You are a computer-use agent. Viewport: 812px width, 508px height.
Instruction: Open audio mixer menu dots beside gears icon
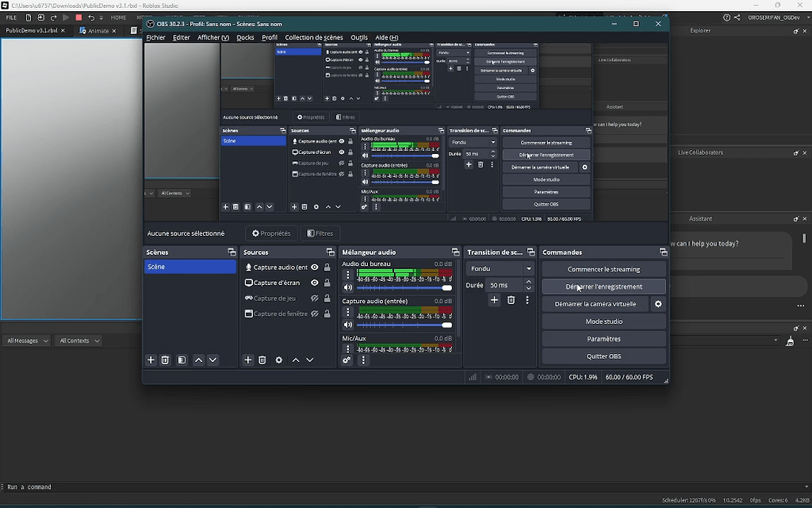tap(363, 360)
